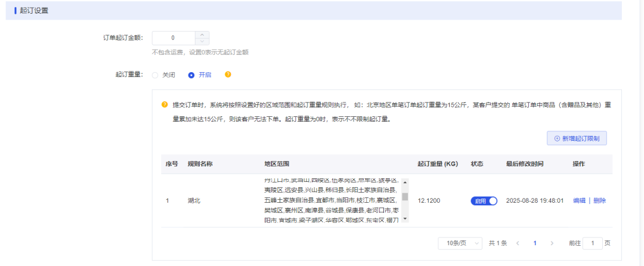
Task: Click the info icon in the notice text
Action: pyautogui.click(x=165, y=104)
